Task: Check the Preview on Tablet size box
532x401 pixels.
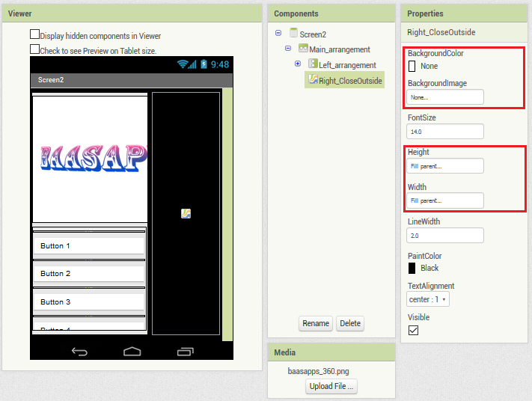Action: click(x=34, y=49)
